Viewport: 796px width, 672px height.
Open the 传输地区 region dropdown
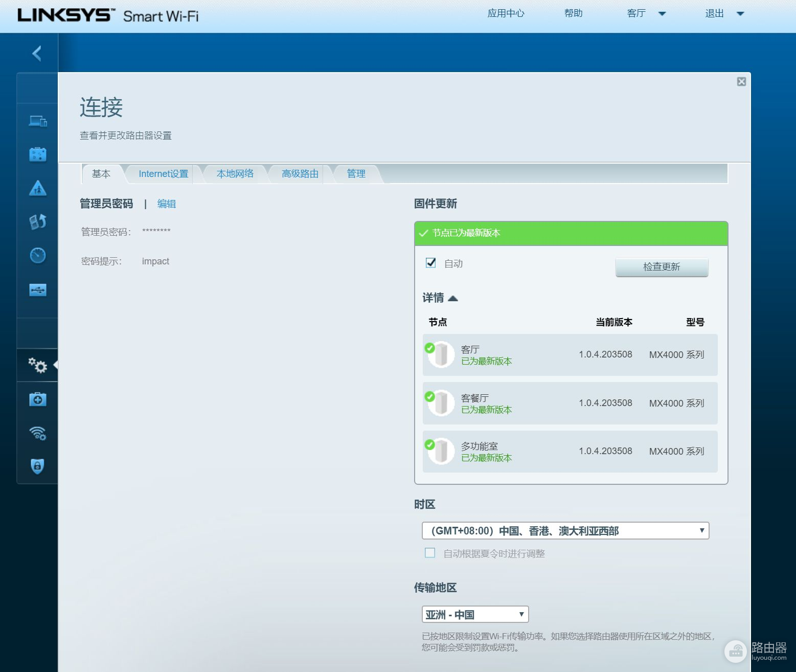click(x=474, y=614)
